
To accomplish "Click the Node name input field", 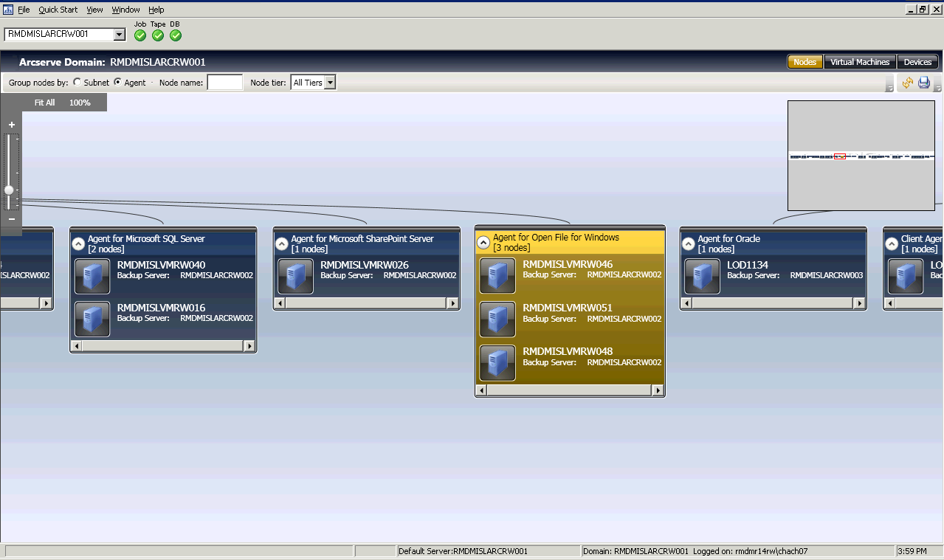I will tap(225, 83).
